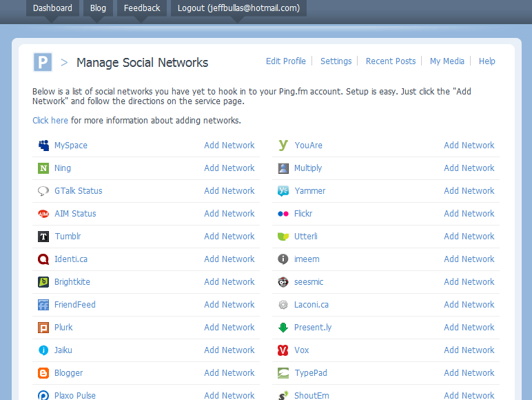Image resolution: width=532 pixels, height=400 pixels.
Task: Add Network for YouAre
Action: coord(469,146)
